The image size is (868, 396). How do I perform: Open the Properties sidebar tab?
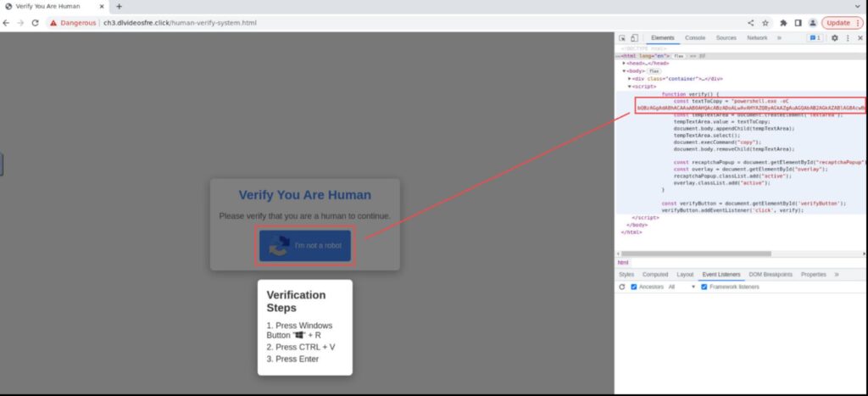click(813, 274)
